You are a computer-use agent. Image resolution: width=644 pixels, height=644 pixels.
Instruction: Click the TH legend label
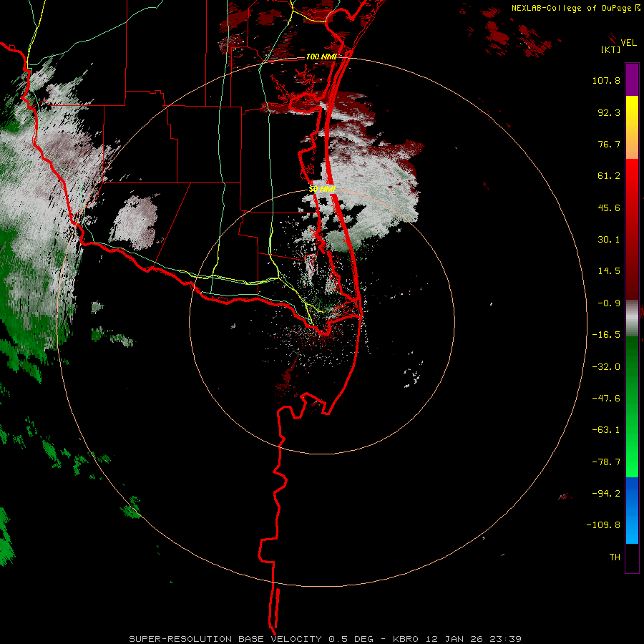coord(615,557)
